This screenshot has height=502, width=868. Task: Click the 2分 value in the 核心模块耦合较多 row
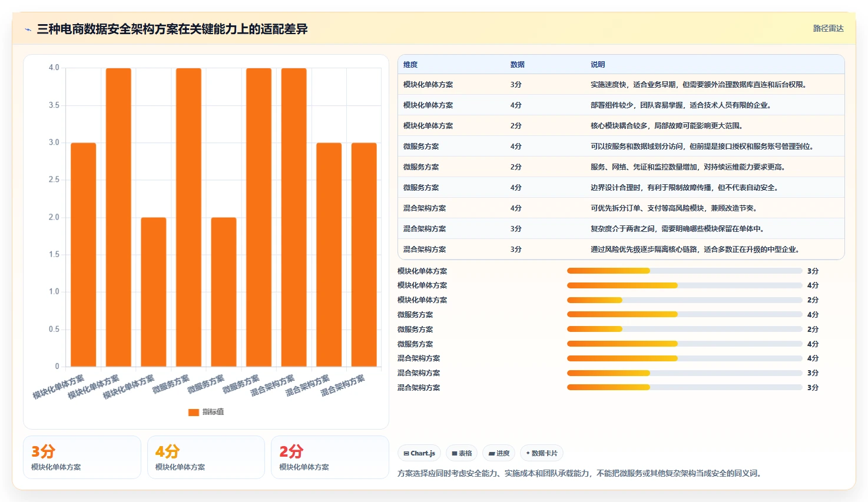pos(516,126)
